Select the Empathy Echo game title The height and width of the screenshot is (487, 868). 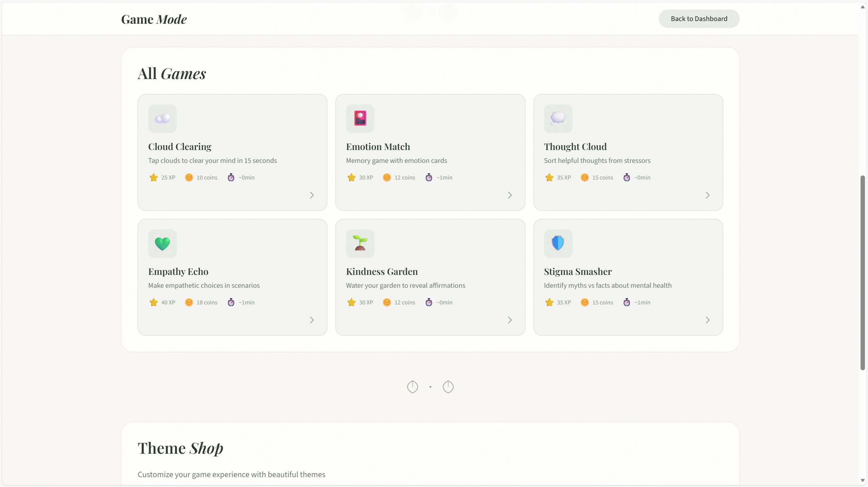point(178,271)
